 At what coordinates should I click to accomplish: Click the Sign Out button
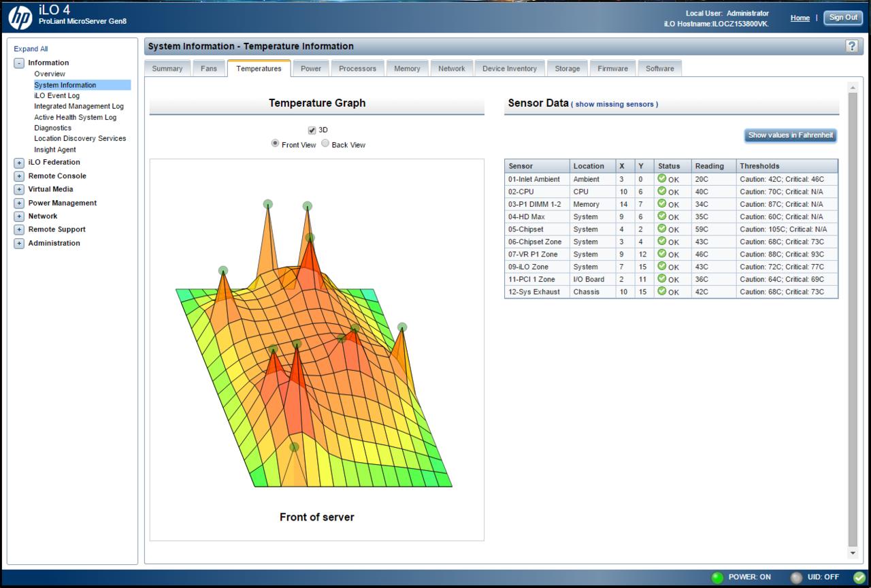coord(843,18)
